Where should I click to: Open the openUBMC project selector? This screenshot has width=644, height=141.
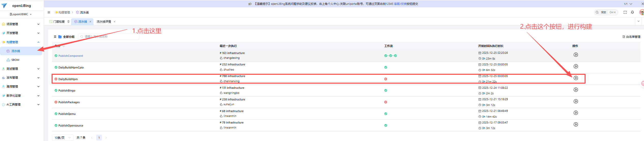pos(21,14)
